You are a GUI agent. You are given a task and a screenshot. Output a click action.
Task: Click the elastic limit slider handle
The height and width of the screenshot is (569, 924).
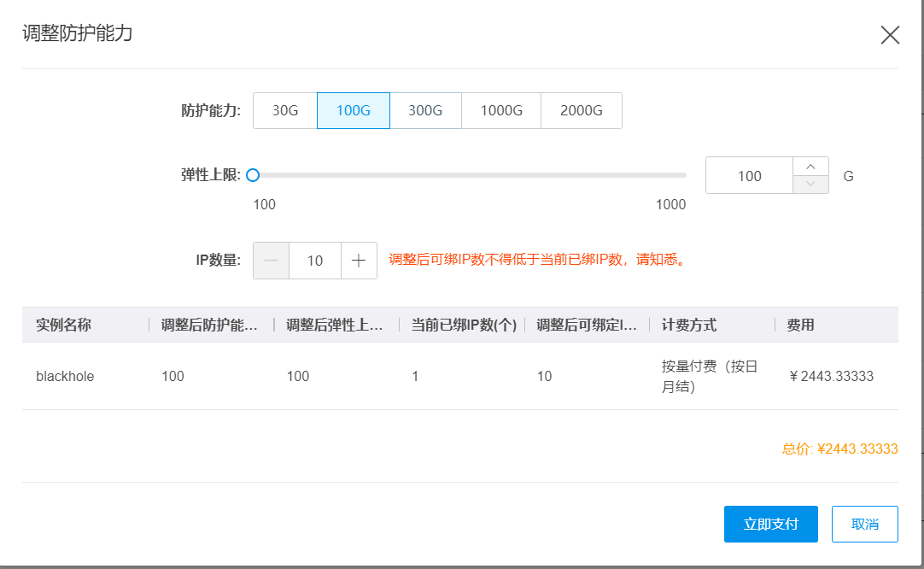point(253,175)
